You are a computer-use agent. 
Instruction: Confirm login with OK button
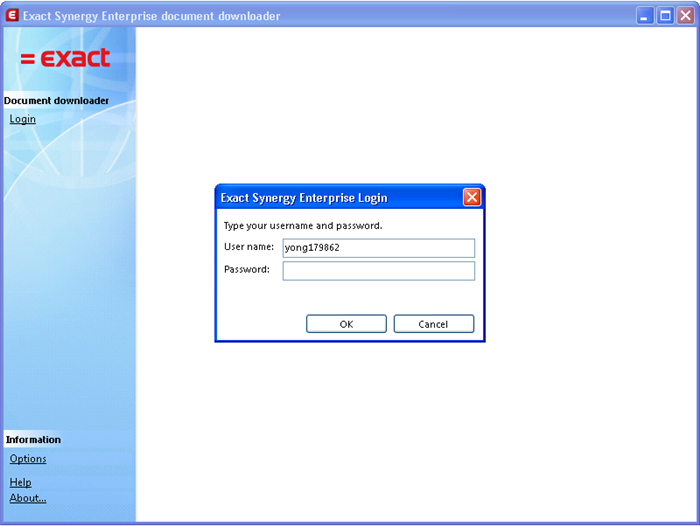click(x=346, y=324)
